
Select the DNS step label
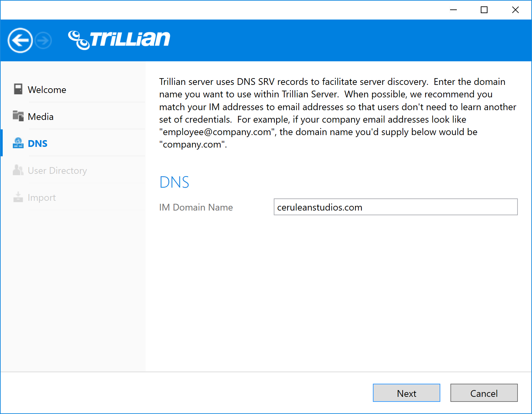pos(37,144)
